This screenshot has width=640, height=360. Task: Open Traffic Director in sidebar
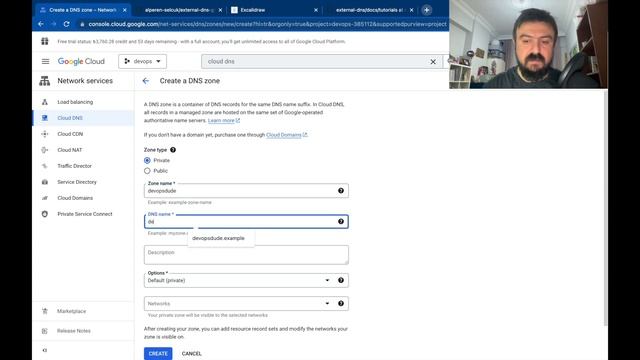pyautogui.click(x=75, y=166)
